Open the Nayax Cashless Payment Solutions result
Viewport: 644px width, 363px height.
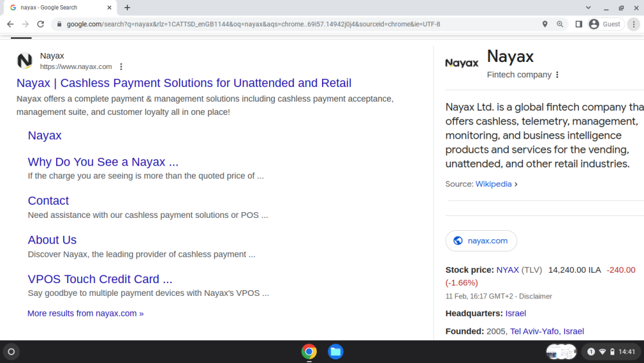pos(184,83)
